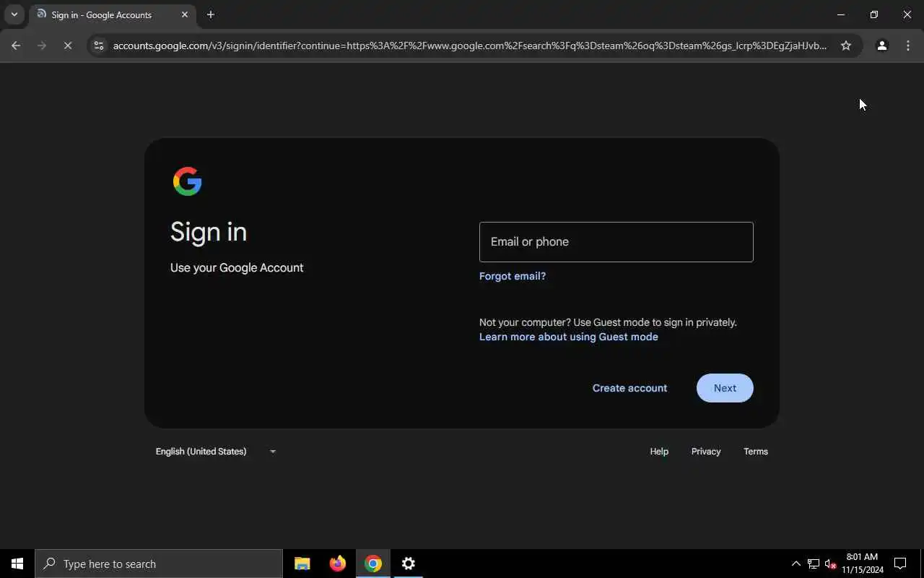This screenshot has height=578, width=924.
Task: Show hidden system tray icons
Action: (x=796, y=564)
